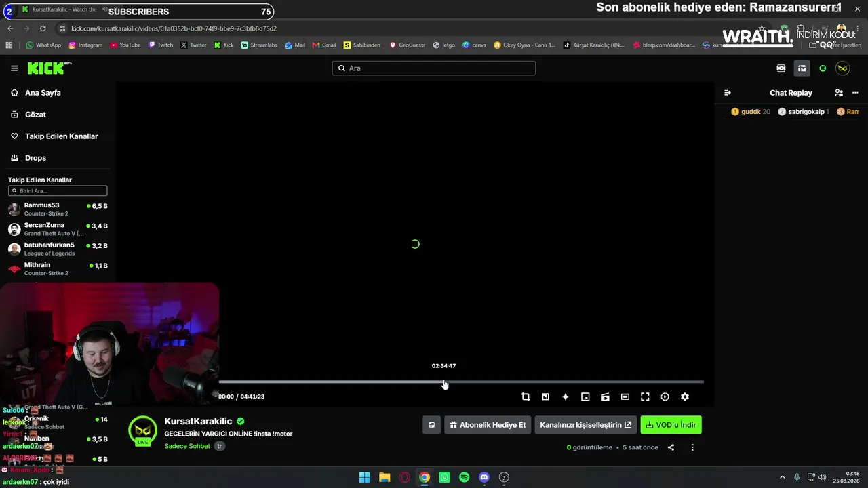
Task: Open the GeoGuessr bookmark
Action: click(407, 45)
